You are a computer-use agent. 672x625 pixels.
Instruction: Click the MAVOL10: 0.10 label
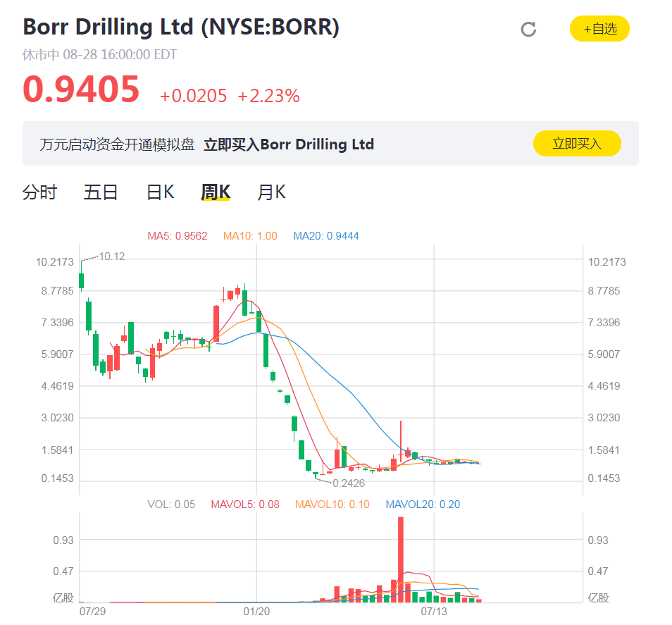[332, 504]
